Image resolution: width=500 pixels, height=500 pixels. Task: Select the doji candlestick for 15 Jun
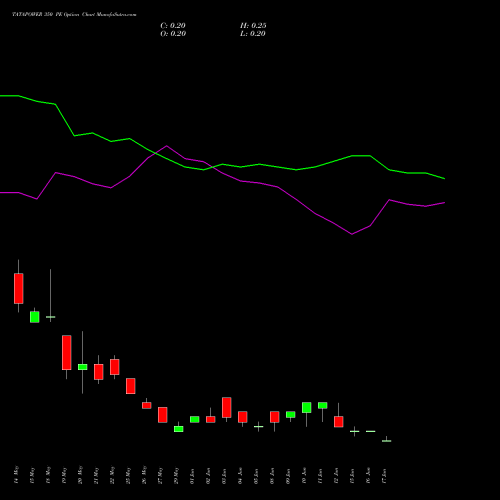click(x=355, y=431)
